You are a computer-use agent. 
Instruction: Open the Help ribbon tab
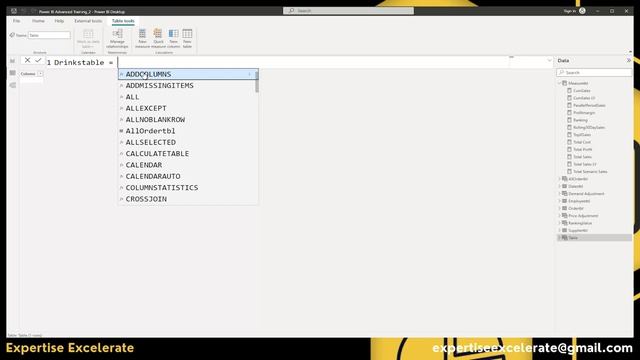[59, 21]
